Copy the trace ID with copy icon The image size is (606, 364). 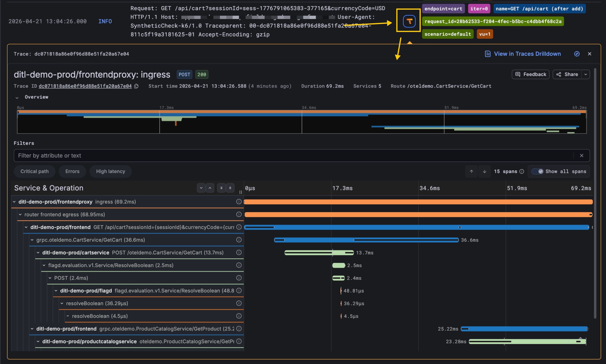click(x=137, y=86)
